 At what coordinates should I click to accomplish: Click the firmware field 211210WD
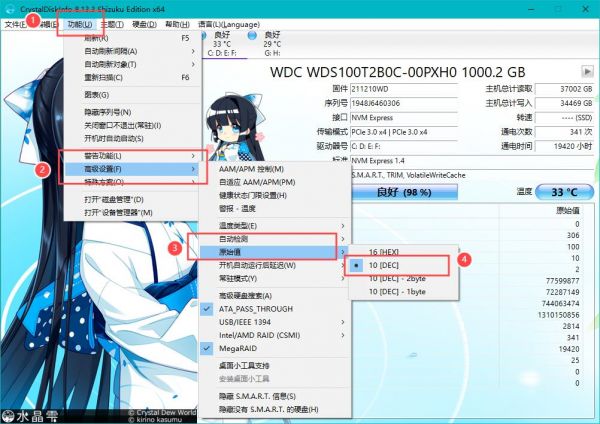(404, 89)
